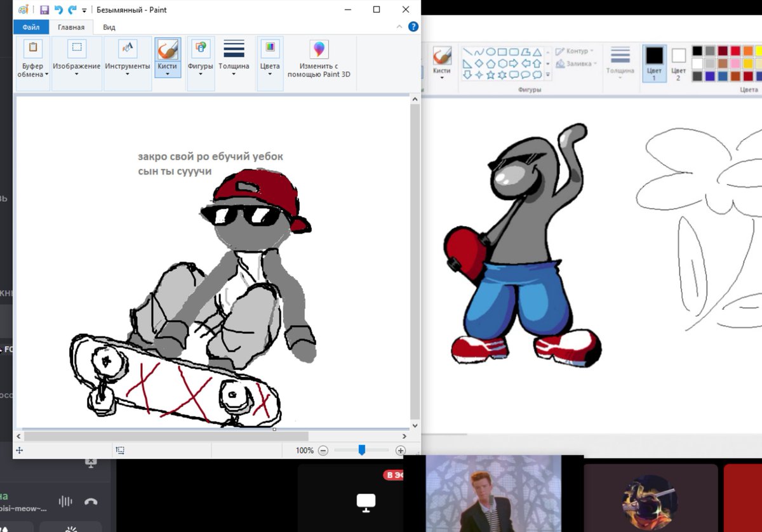Expand the Цвета colors group

(x=270, y=63)
